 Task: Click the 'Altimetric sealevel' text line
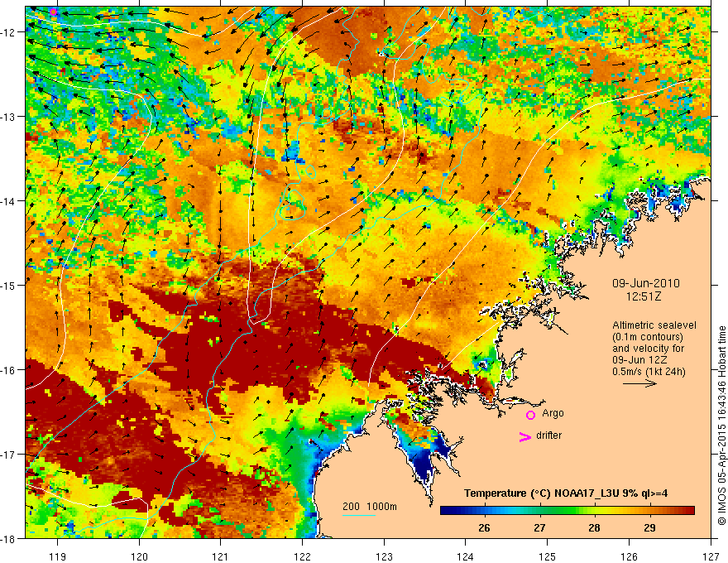click(x=654, y=325)
